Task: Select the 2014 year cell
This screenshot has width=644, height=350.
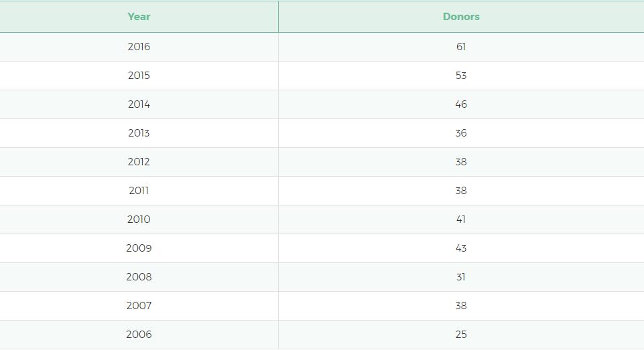Action: 139,104
